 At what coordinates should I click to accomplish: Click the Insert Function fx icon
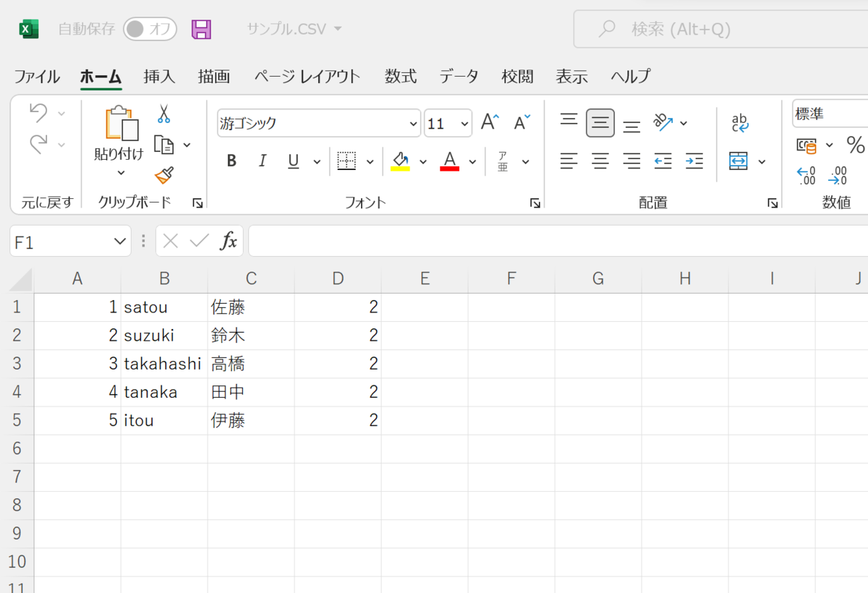pos(230,241)
